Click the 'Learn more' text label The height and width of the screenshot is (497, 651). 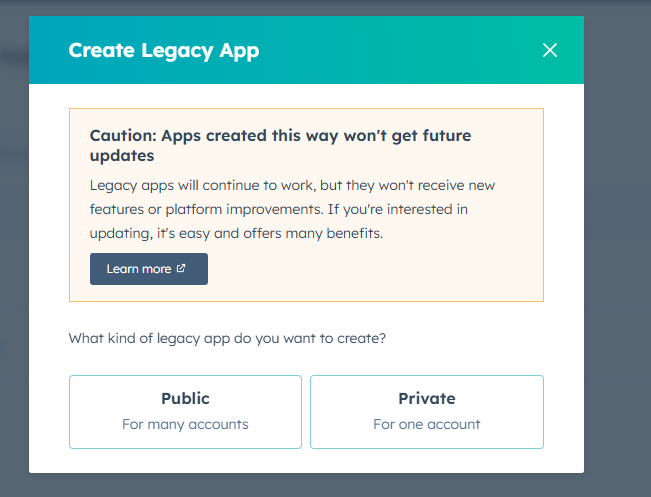[x=139, y=269]
